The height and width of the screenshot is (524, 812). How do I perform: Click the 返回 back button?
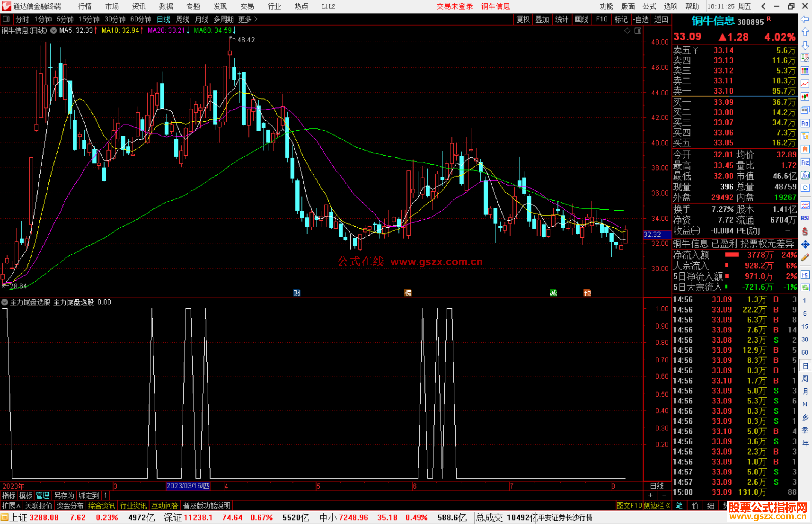tap(661, 19)
